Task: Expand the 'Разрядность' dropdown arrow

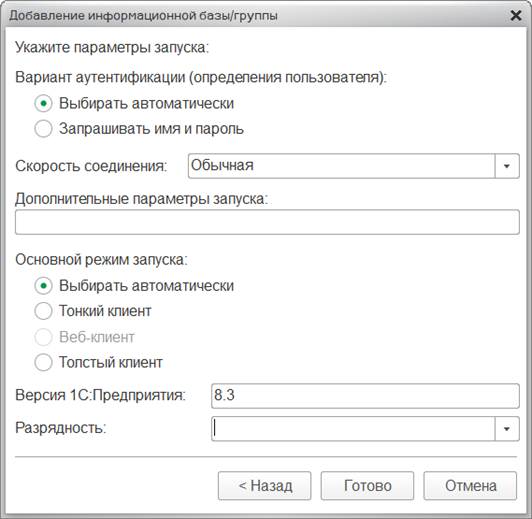Action: [x=507, y=429]
